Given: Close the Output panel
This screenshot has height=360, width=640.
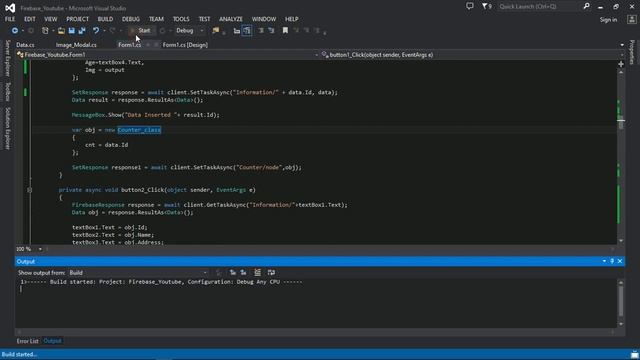Looking at the screenshot, I should pyautogui.click(x=620, y=261).
